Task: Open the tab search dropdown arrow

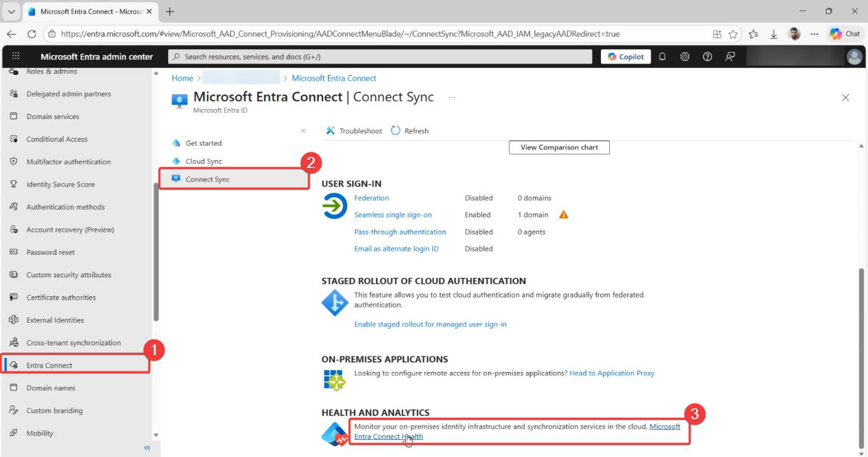Action: pyautogui.click(x=11, y=11)
